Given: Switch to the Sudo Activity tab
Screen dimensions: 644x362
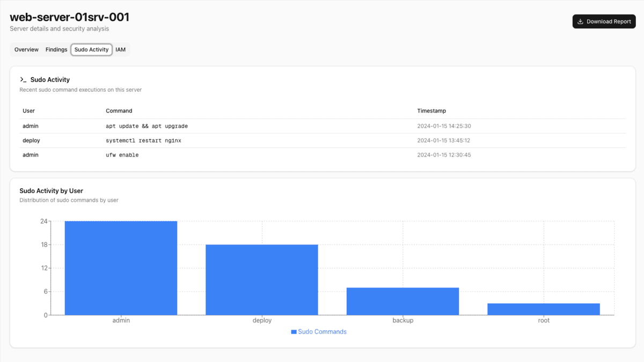Looking at the screenshot, I should click(x=91, y=49).
